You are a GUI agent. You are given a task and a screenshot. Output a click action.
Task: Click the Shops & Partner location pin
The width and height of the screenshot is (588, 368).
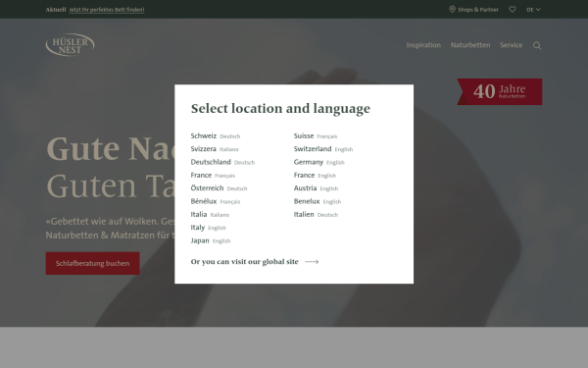(x=452, y=10)
